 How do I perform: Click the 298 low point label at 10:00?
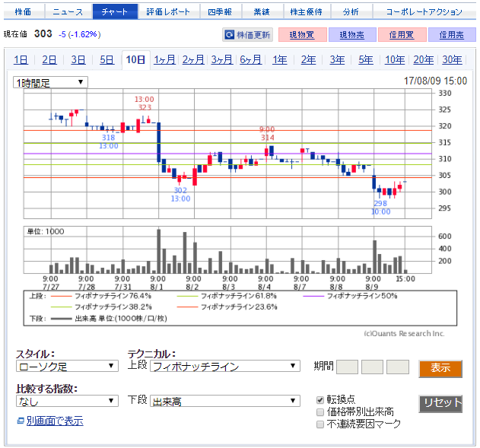(x=381, y=208)
